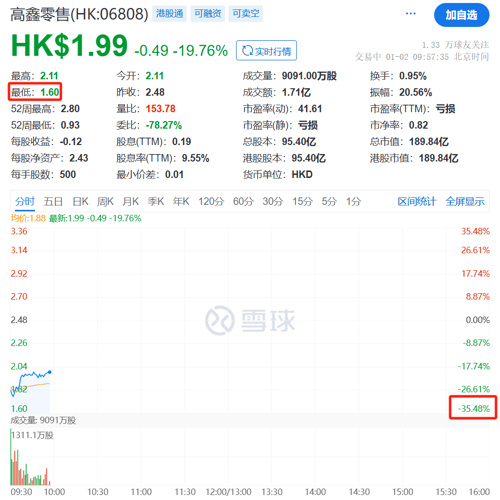Open the 日K chart tab
The image size is (500, 500).
80,201
